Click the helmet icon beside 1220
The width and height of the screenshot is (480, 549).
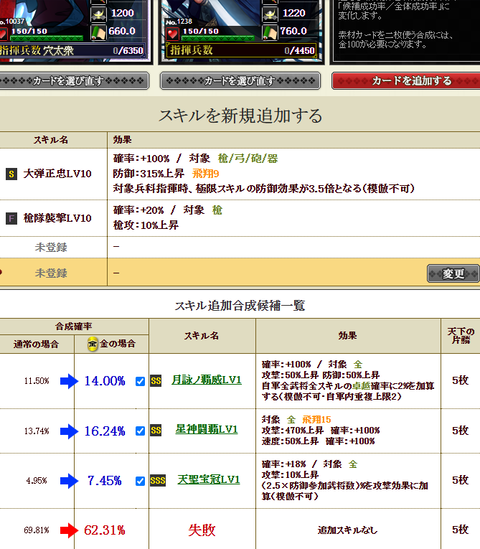coord(270,14)
